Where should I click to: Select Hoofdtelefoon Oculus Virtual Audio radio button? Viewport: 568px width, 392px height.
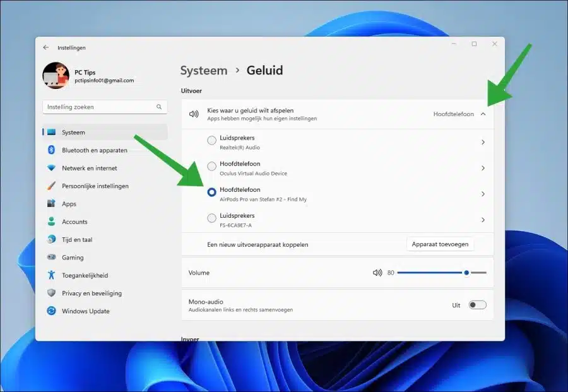(211, 166)
